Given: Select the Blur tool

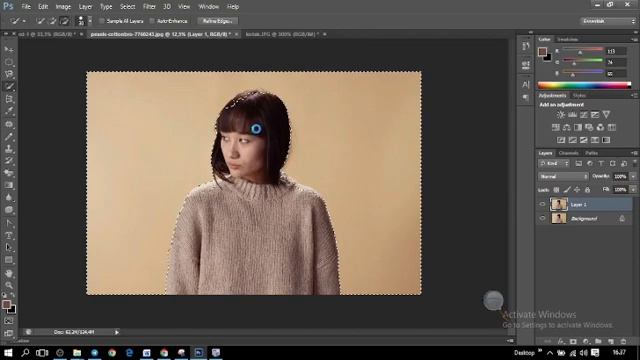Looking at the screenshot, I should (9, 198).
